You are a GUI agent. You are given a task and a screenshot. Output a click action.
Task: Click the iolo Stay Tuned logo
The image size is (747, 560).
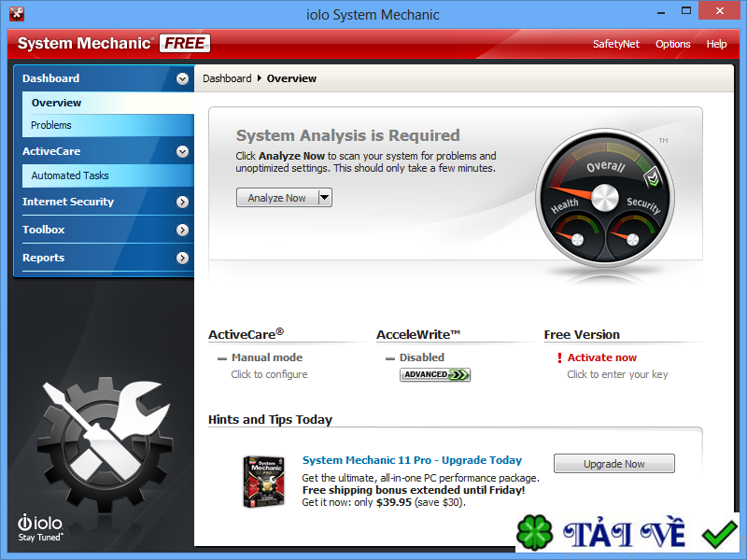pos(41,527)
